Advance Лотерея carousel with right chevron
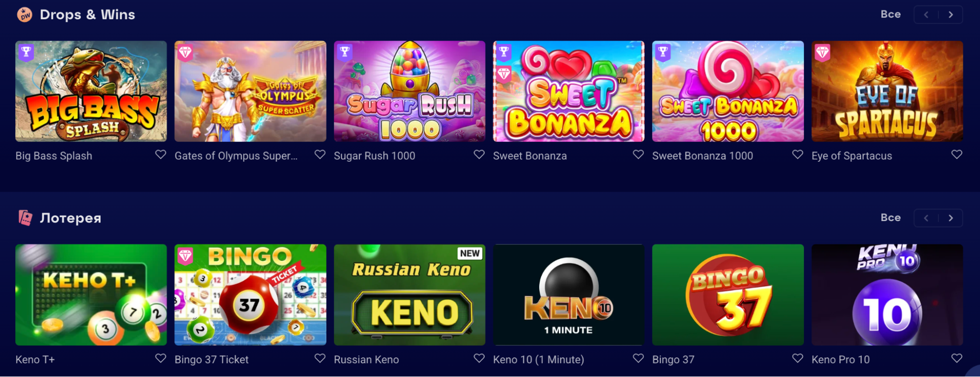Image resolution: width=980 pixels, height=377 pixels. [x=951, y=218]
